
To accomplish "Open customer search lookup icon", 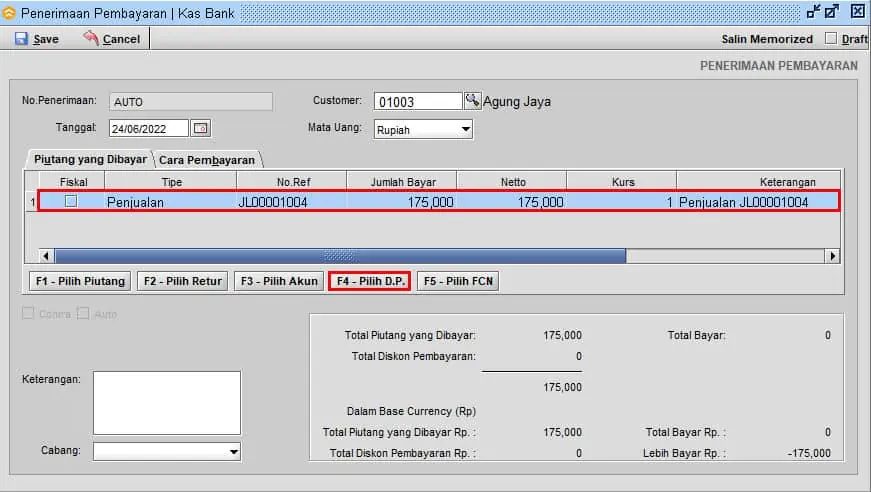I will click(472, 101).
